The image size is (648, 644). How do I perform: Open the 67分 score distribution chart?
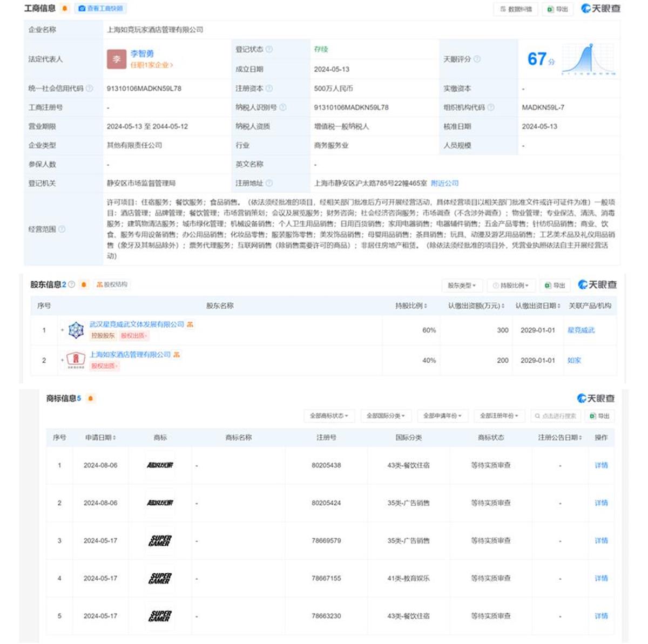(589, 59)
